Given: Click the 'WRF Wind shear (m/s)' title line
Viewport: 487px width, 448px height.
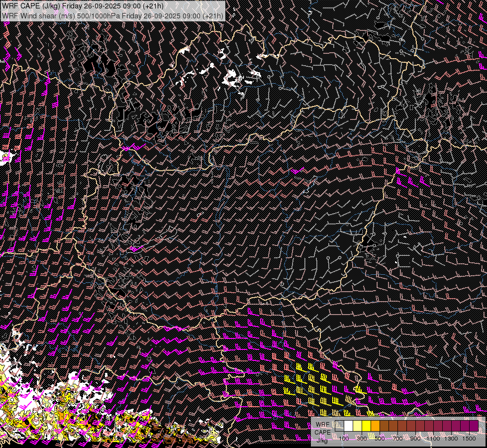Looking at the screenshot, I should click(112, 15).
